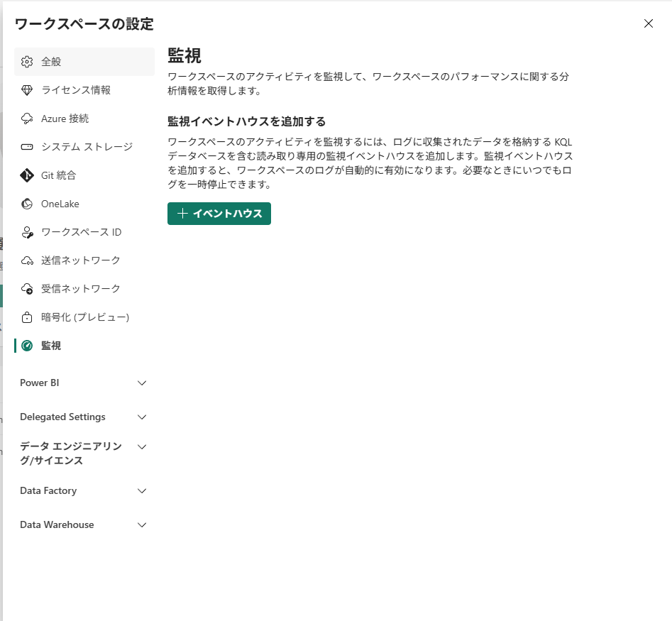Click the Delegated Settings label
Viewport: 672px width, 621px height.
pos(62,417)
